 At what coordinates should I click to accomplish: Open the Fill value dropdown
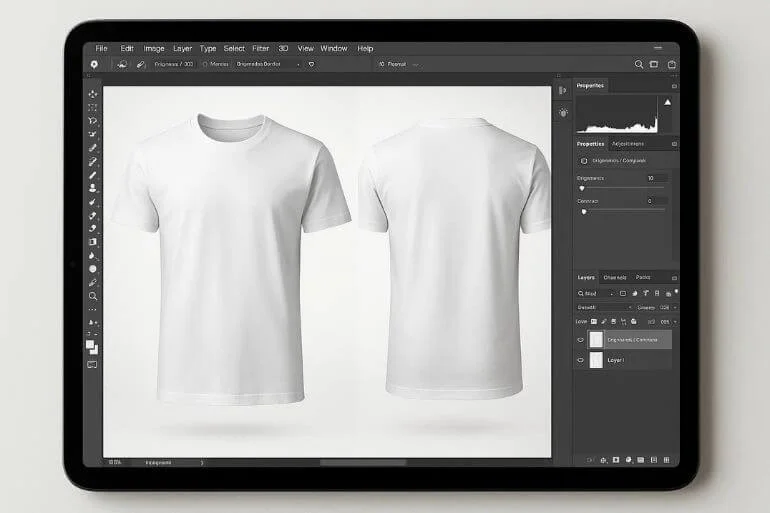[x=675, y=322]
